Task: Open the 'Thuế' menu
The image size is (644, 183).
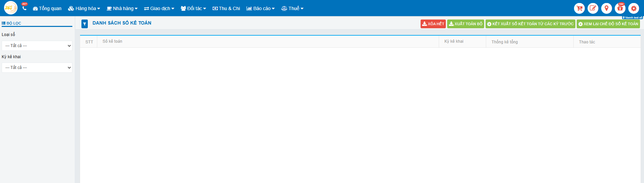Action: point(292,8)
